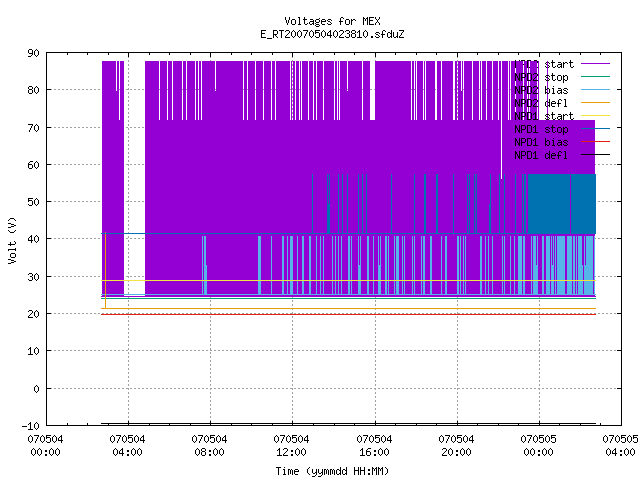Screen dimensions: 640x480
Task: Click the x-axis tick label 070504 16:00
Action: tap(374, 446)
